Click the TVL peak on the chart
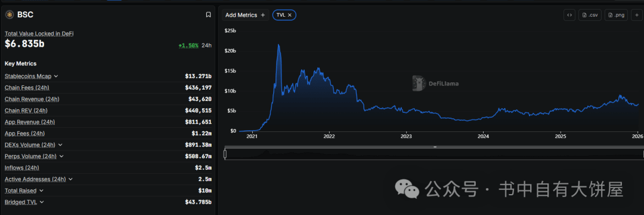This screenshot has height=215, width=644. point(278,44)
